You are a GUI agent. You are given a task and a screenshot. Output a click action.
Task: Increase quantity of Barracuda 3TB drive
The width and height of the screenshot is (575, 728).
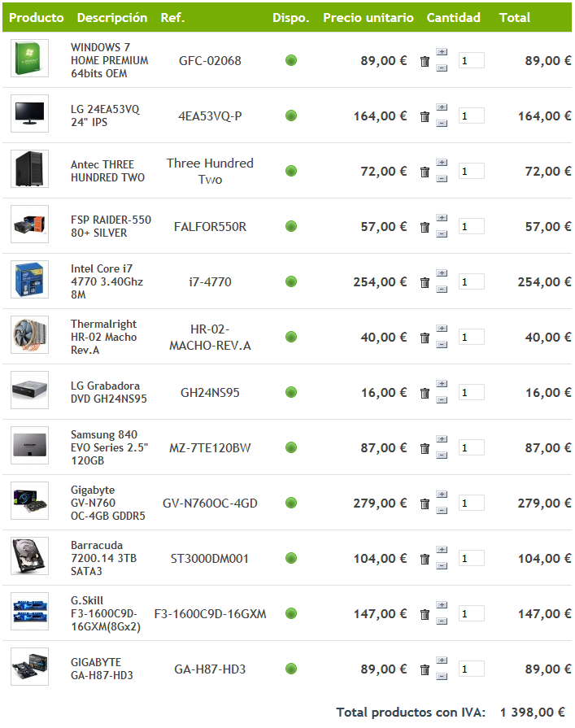pyautogui.click(x=442, y=549)
